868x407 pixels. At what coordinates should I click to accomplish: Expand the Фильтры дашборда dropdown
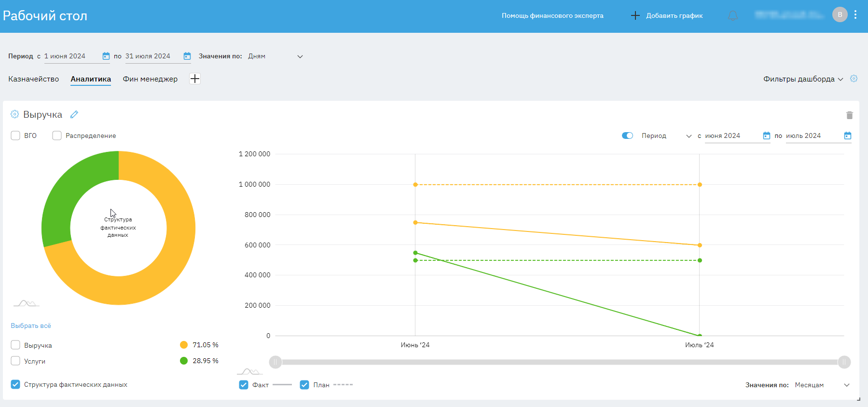803,79
